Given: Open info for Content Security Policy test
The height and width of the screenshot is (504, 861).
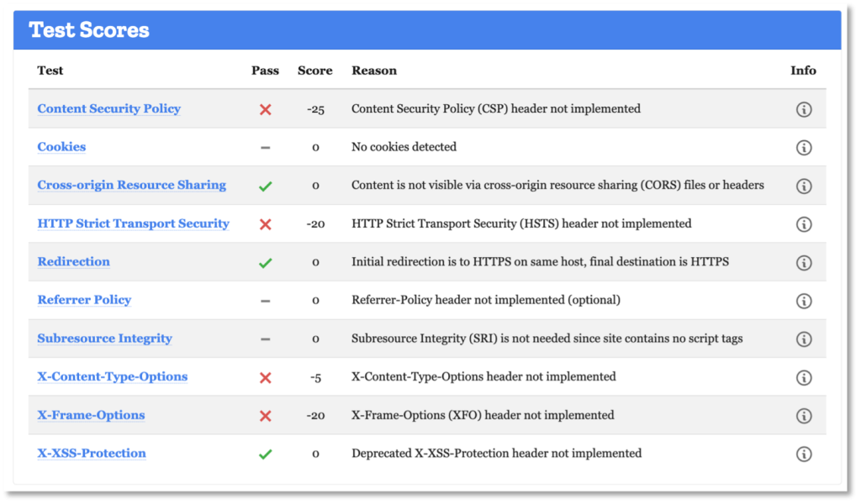Looking at the screenshot, I should click(x=805, y=108).
